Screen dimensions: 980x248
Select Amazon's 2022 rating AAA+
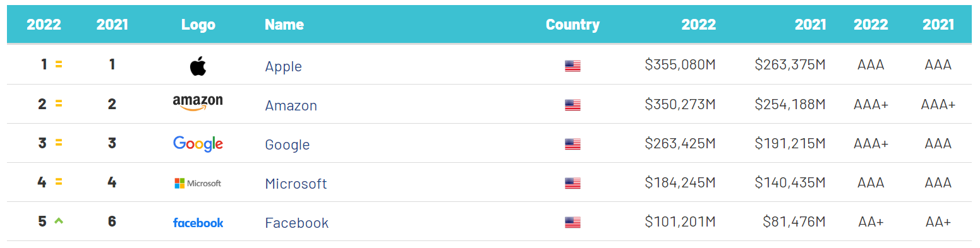click(x=871, y=104)
